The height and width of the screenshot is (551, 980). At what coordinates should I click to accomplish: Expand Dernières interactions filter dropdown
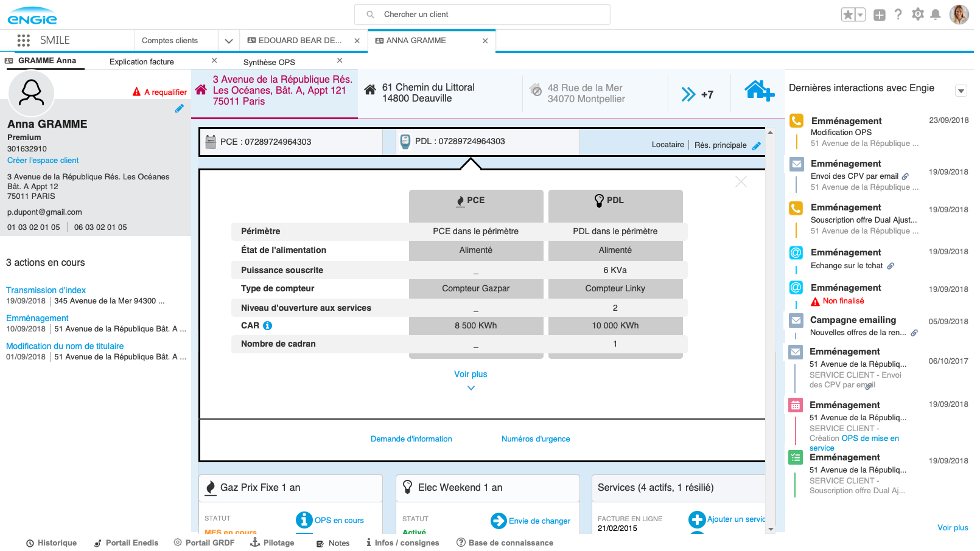click(x=961, y=91)
